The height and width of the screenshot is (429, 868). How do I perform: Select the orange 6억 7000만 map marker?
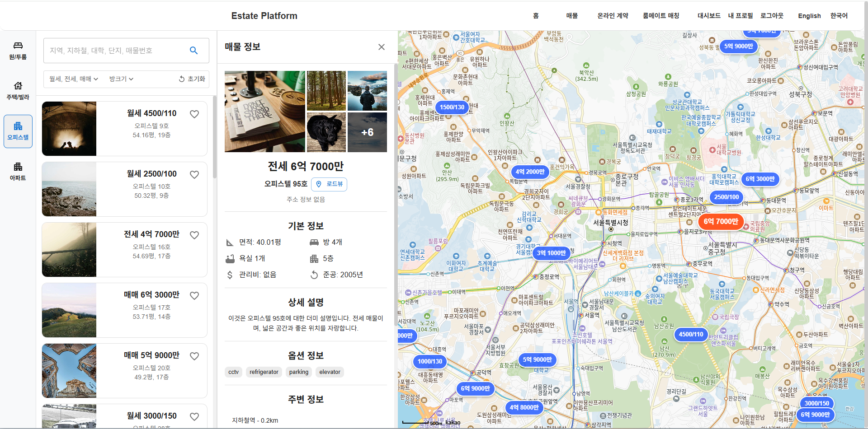pos(721,222)
